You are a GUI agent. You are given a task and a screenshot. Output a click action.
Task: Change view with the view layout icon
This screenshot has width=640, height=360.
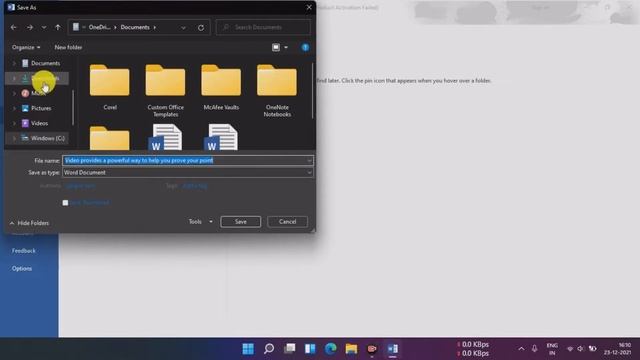pos(276,47)
